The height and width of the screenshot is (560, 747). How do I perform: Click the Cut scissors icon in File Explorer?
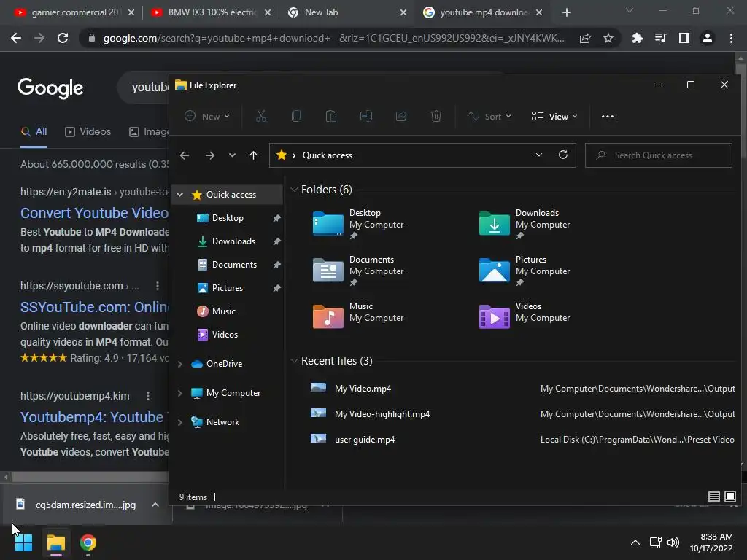(261, 116)
